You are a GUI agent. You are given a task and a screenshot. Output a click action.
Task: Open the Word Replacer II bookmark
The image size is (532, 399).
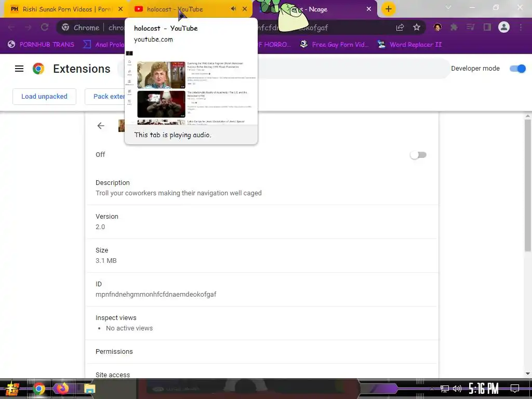pos(409,45)
